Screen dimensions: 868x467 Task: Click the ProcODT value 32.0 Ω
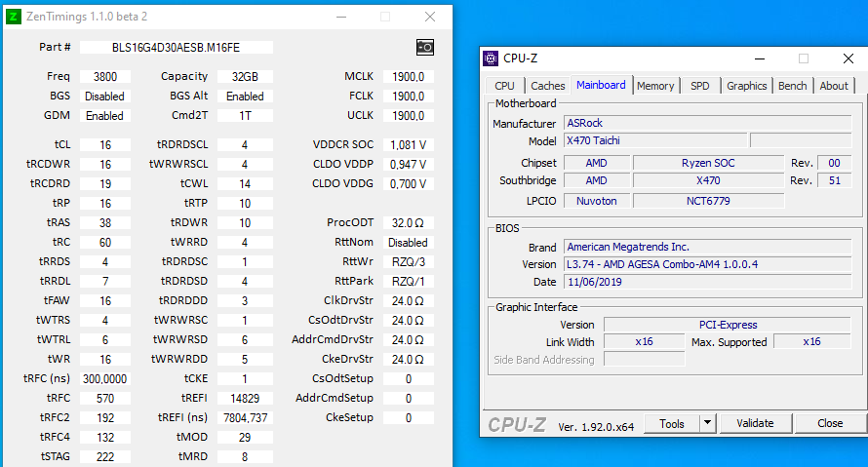(x=408, y=222)
